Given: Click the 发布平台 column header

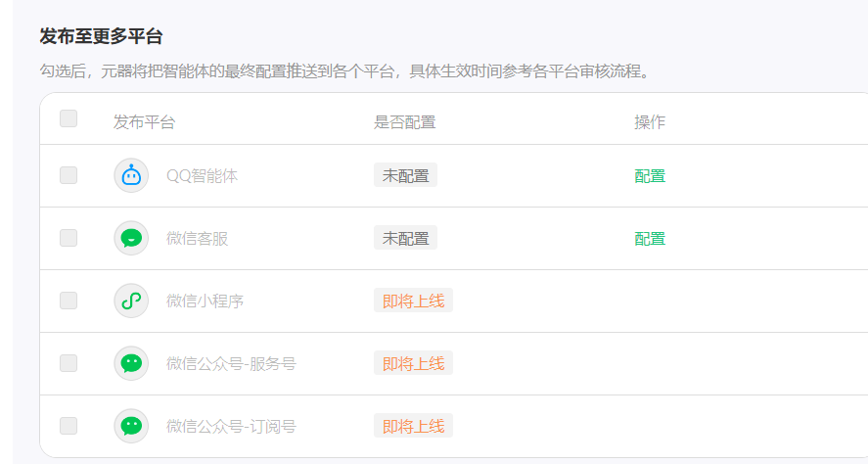Looking at the screenshot, I should point(144,122).
